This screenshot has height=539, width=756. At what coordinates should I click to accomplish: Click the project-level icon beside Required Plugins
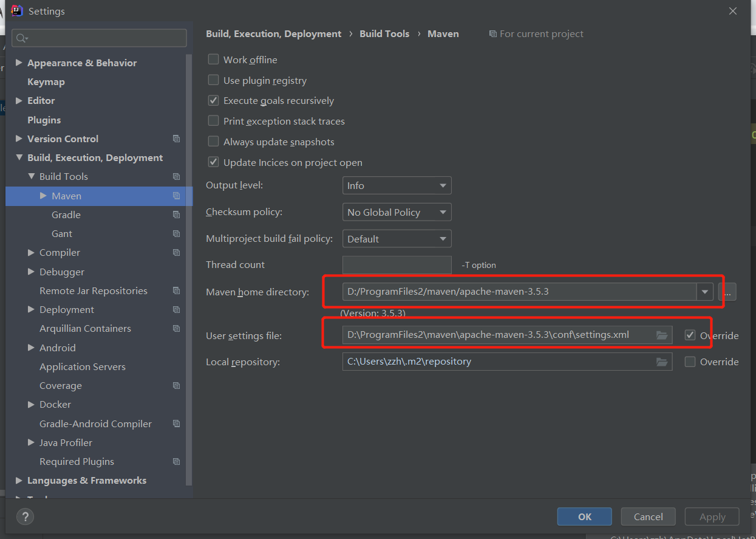[176, 461]
